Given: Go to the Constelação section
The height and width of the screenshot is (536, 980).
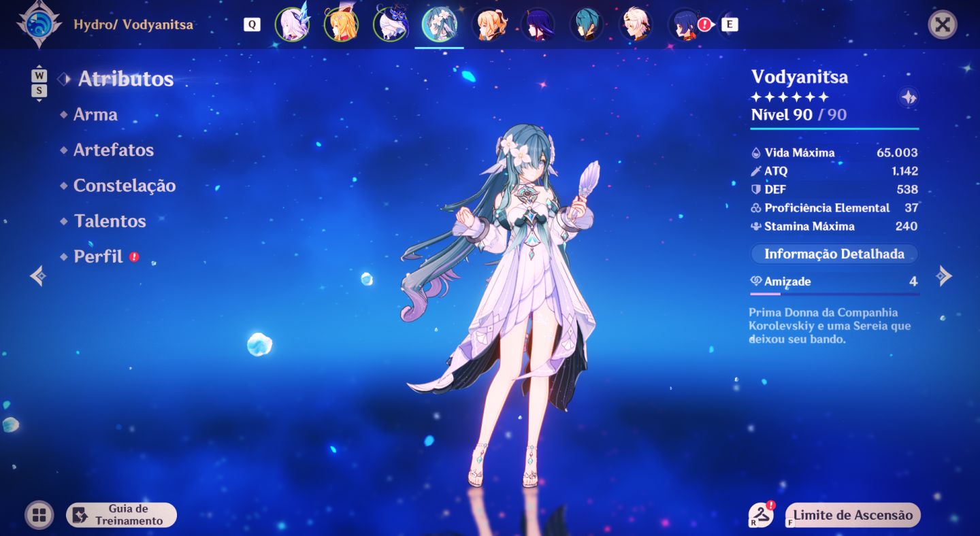Looking at the screenshot, I should click(125, 186).
